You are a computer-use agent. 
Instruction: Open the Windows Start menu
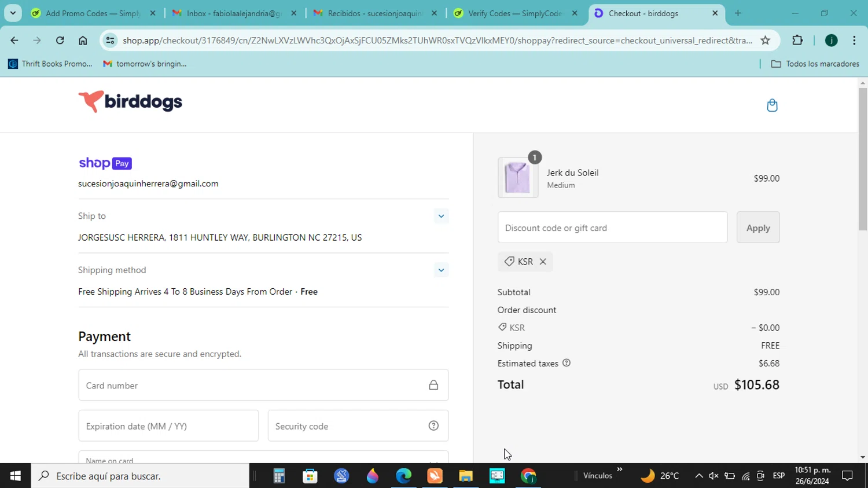click(x=16, y=476)
